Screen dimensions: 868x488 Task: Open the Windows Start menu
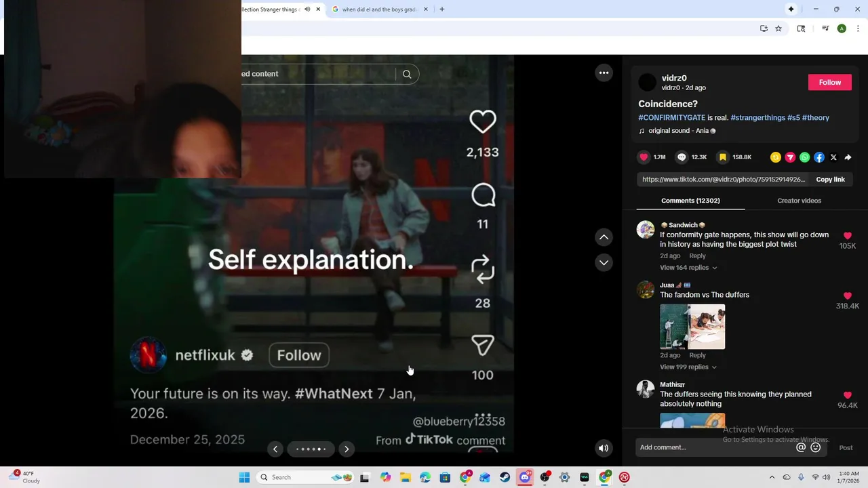[244, 477]
